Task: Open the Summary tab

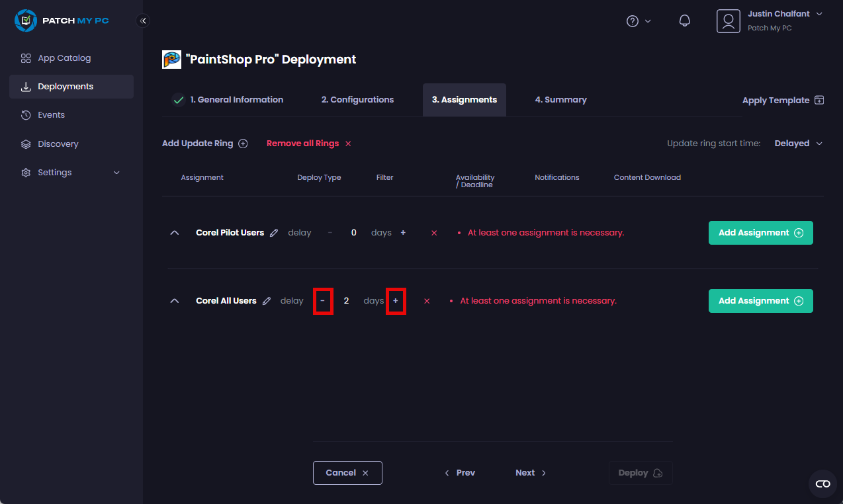Action: tap(560, 99)
